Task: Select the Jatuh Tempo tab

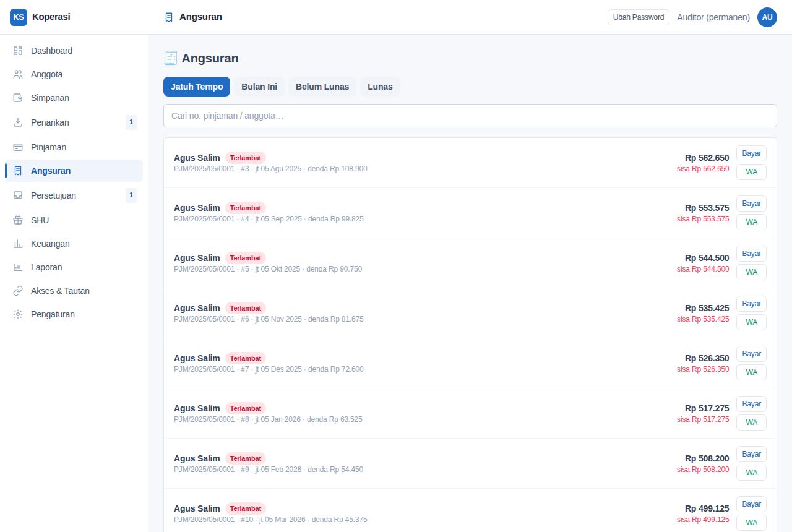Action: click(197, 87)
